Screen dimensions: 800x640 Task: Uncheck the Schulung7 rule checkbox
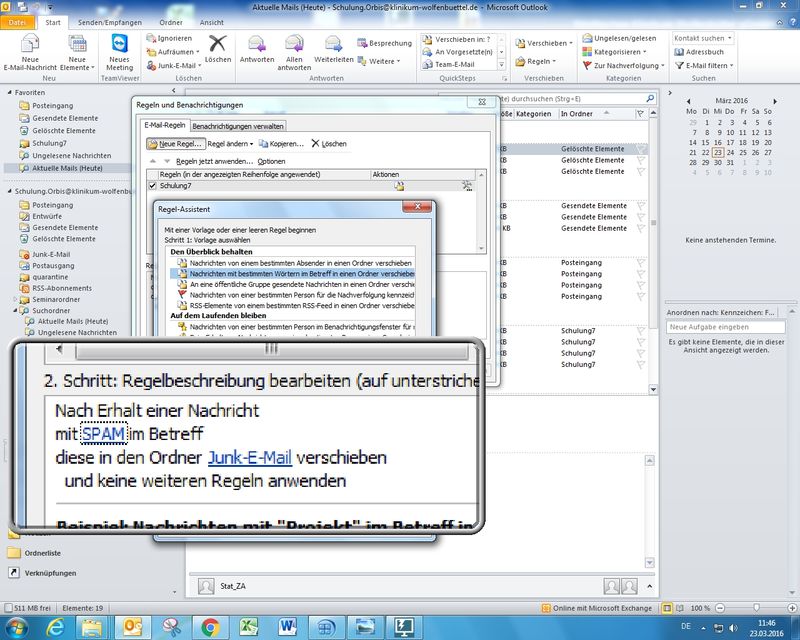(152, 186)
